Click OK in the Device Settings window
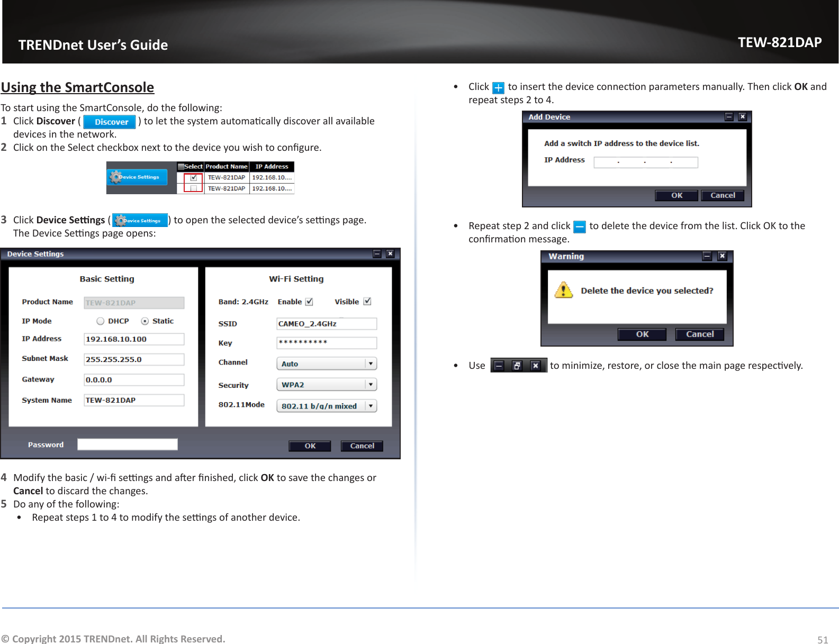The width and height of the screenshot is (839, 644). tap(310, 446)
